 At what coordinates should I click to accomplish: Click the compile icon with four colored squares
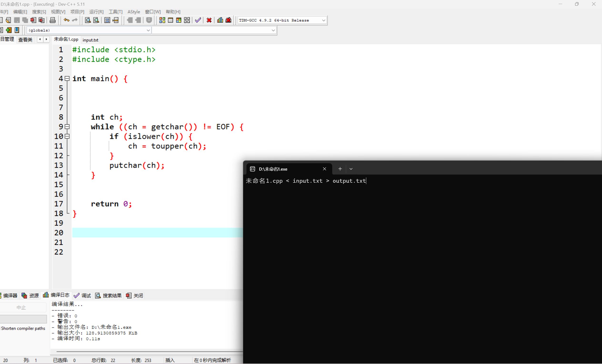pyautogui.click(x=162, y=20)
